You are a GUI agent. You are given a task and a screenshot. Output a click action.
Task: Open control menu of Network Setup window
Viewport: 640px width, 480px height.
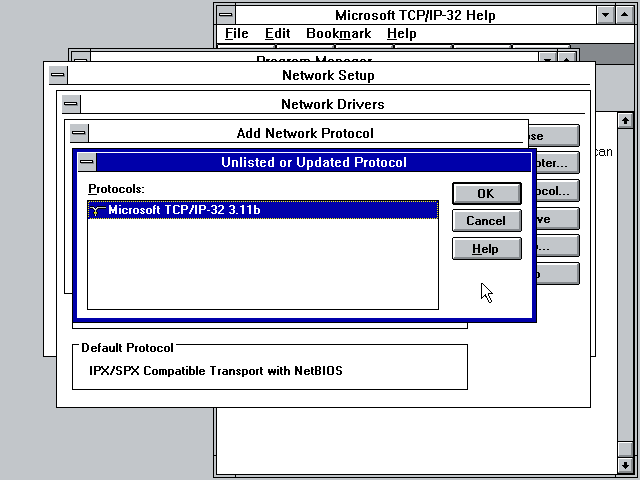(x=58, y=75)
